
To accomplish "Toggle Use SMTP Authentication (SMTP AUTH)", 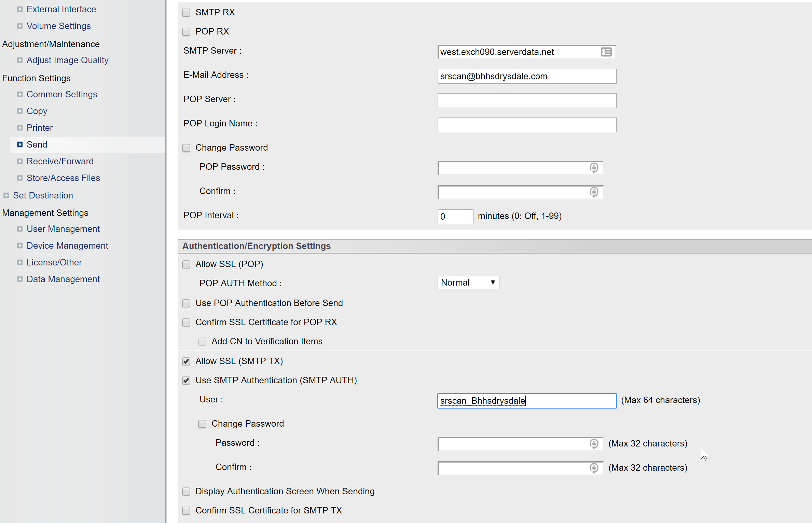I will [x=186, y=381].
